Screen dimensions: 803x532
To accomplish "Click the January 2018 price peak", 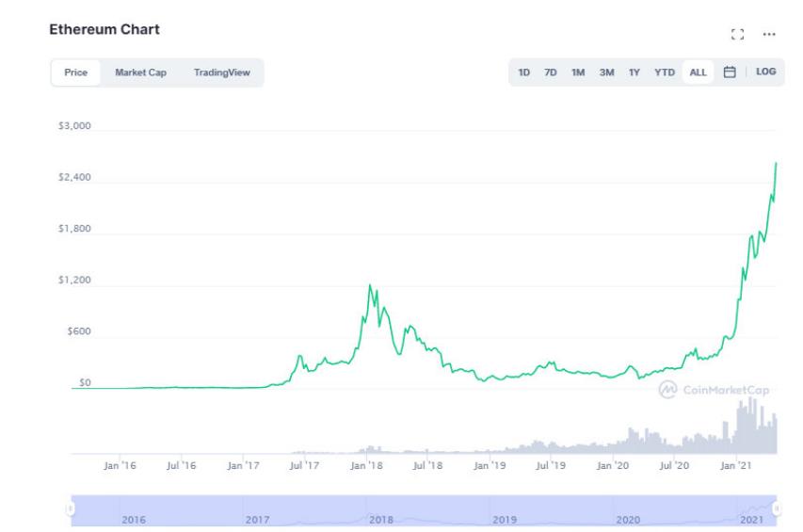I will [370, 285].
